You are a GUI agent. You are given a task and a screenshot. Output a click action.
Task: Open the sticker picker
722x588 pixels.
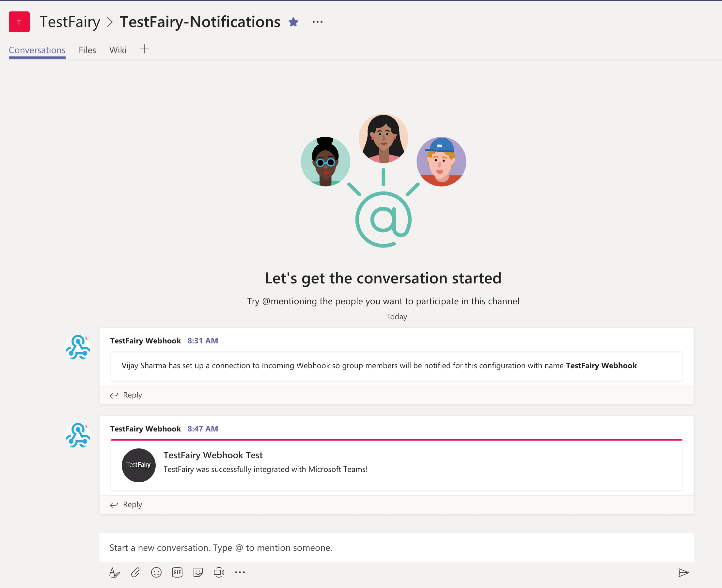[198, 572]
